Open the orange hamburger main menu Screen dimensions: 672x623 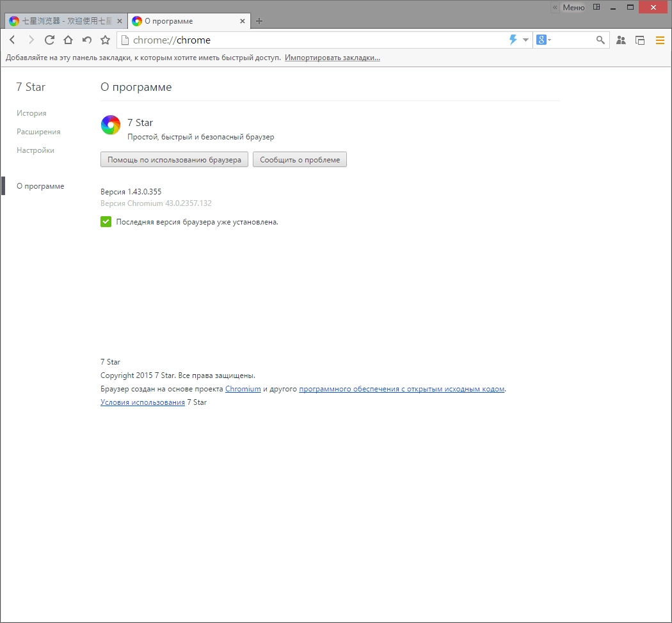tap(660, 40)
